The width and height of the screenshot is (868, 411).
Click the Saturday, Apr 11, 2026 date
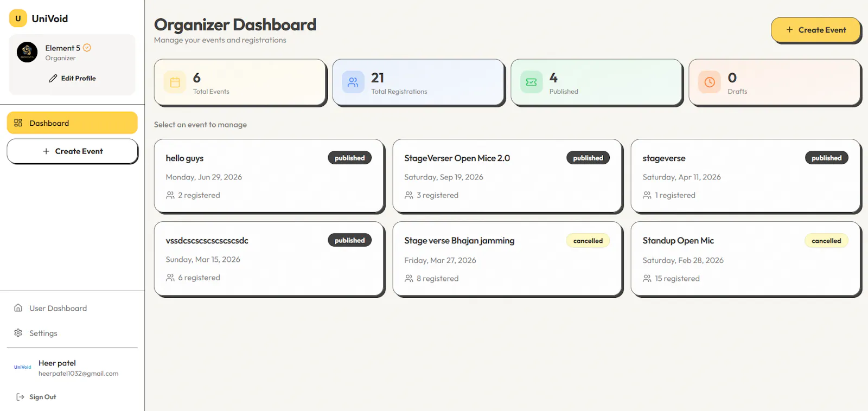(x=682, y=177)
